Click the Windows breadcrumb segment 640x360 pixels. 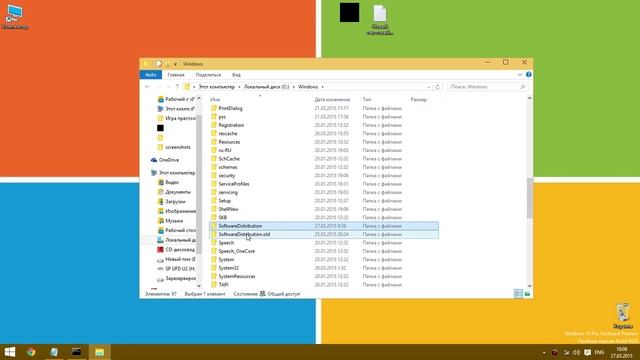(308, 87)
